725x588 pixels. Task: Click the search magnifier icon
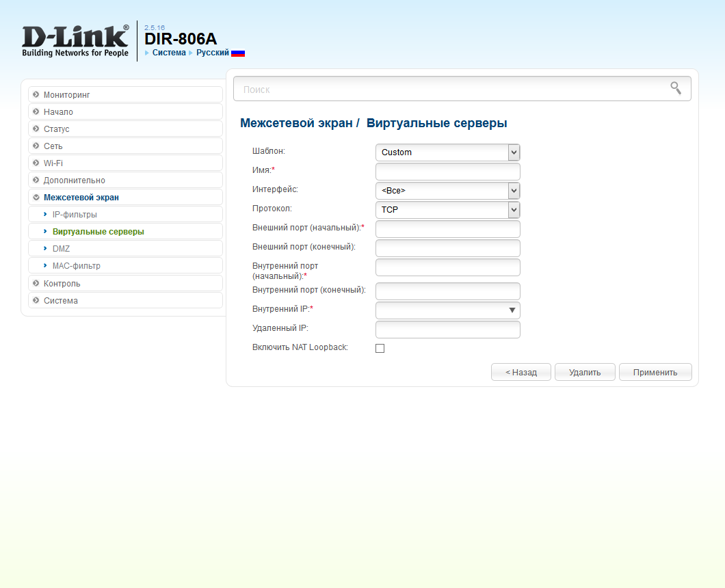[x=676, y=88]
